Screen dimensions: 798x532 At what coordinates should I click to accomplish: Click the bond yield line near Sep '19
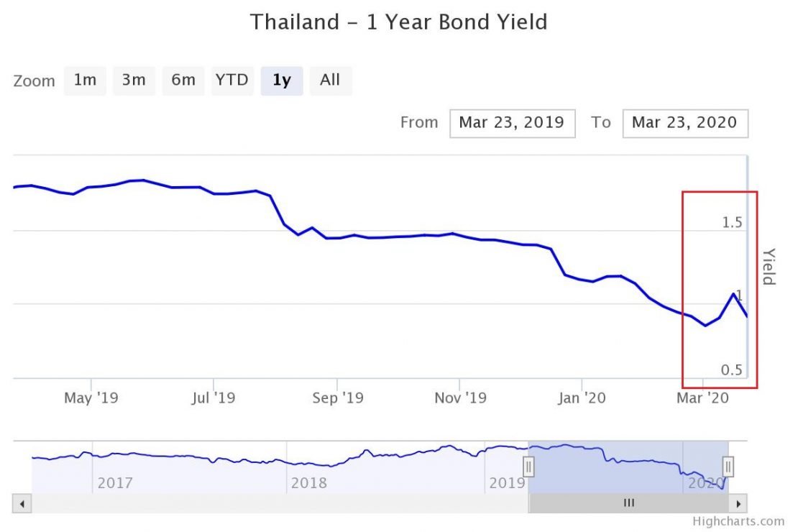click(338, 237)
